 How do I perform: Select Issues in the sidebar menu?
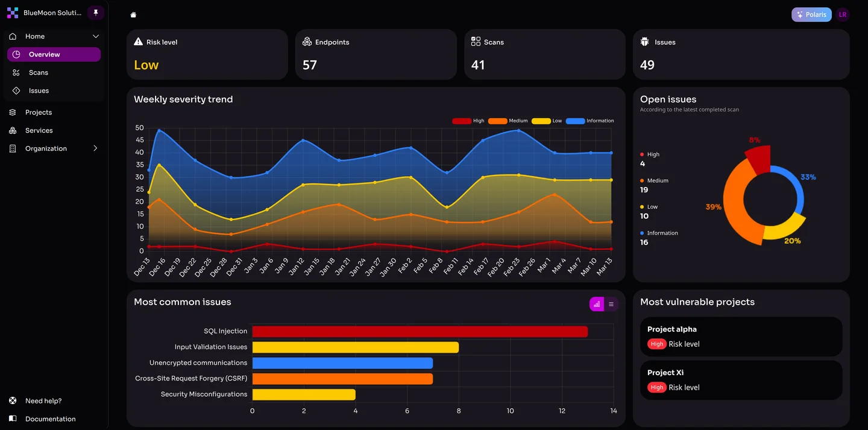click(x=39, y=90)
